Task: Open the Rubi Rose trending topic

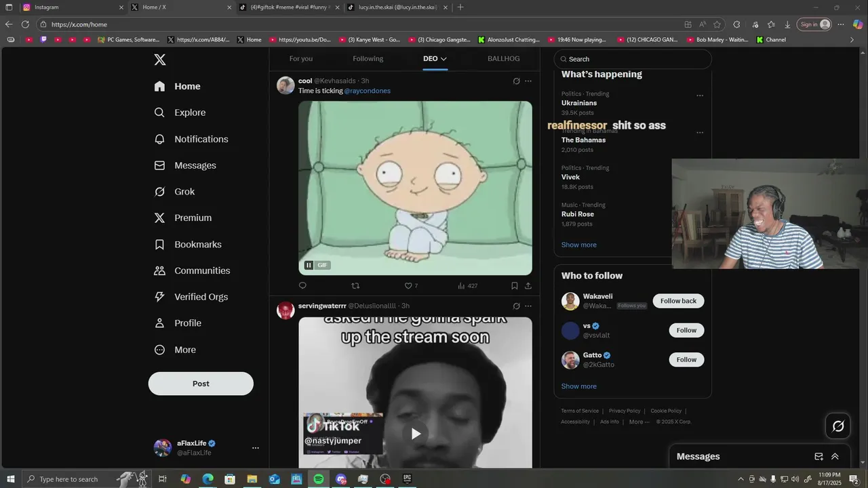Action: click(x=578, y=214)
